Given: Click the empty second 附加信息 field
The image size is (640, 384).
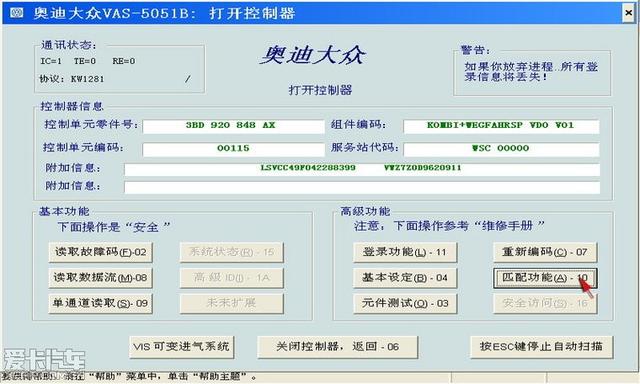Looking at the screenshot, I should click(x=362, y=187).
